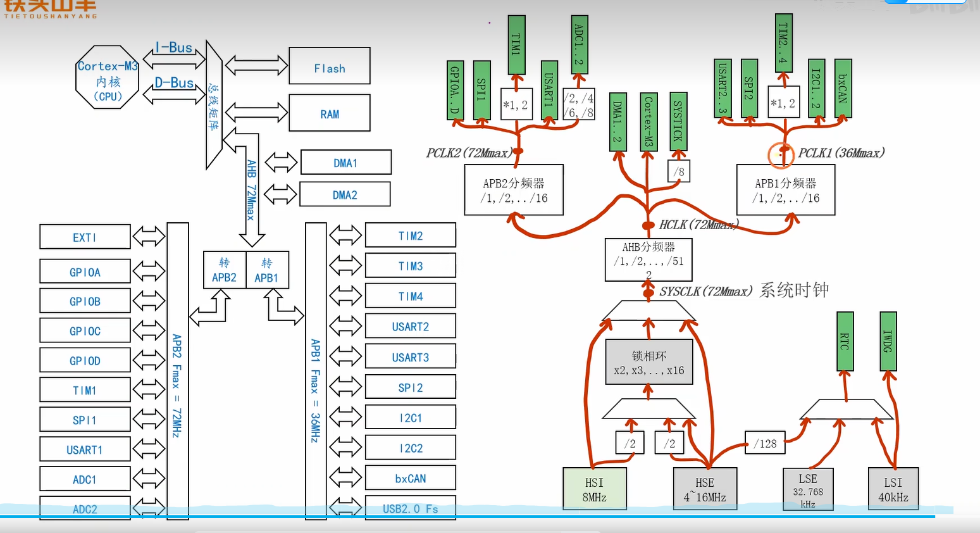Image resolution: width=980 pixels, height=533 pixels.
Task: Click the green GPIOA..D block
Action: coord(456,91)
